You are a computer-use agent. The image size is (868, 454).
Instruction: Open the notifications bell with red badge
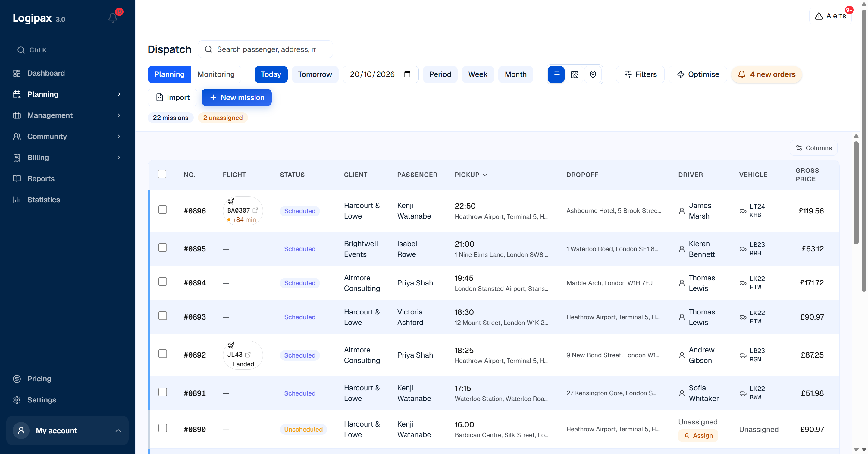point(113,17)
